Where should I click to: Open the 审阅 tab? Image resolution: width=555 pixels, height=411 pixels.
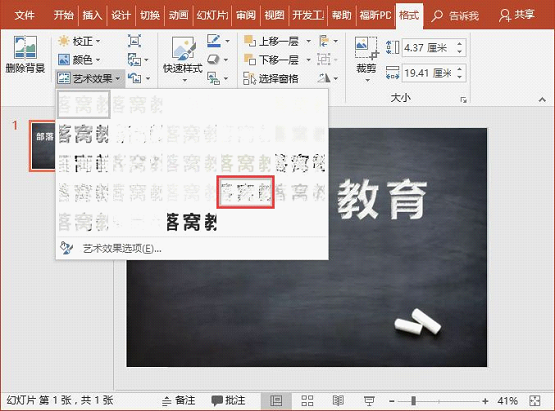(x=246, y=15)
